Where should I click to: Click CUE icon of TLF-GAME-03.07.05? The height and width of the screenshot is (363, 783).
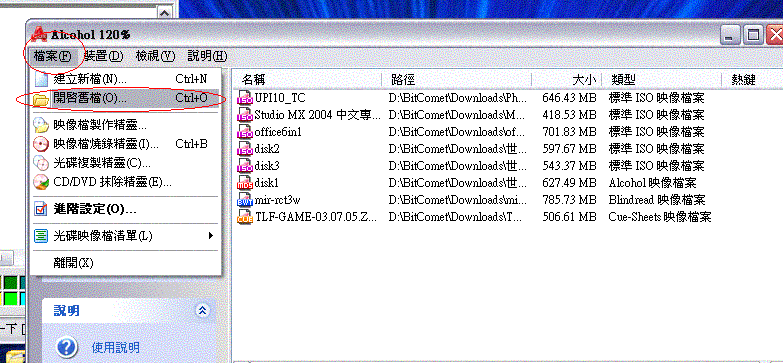(245, 217)
